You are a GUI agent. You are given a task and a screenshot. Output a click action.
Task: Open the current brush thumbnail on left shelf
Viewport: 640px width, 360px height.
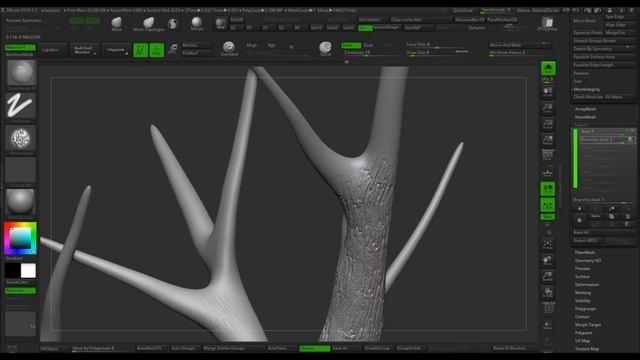(x=21, y=74)
